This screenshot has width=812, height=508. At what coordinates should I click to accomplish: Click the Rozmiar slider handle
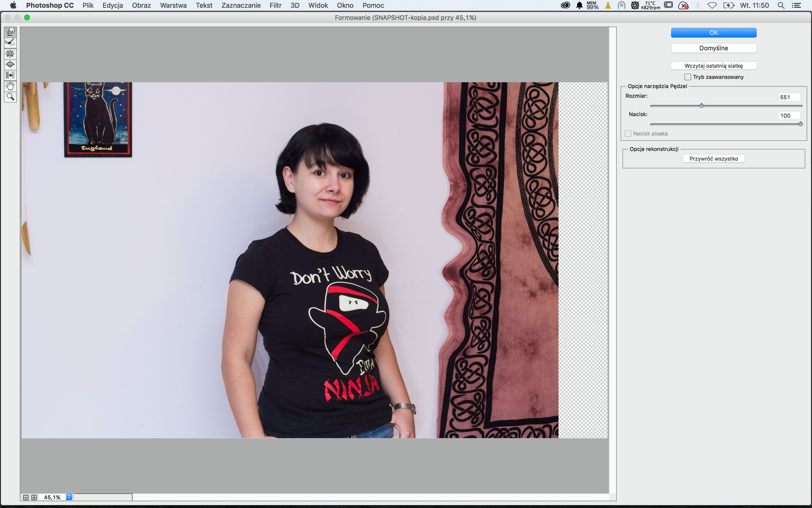point(702,105)
